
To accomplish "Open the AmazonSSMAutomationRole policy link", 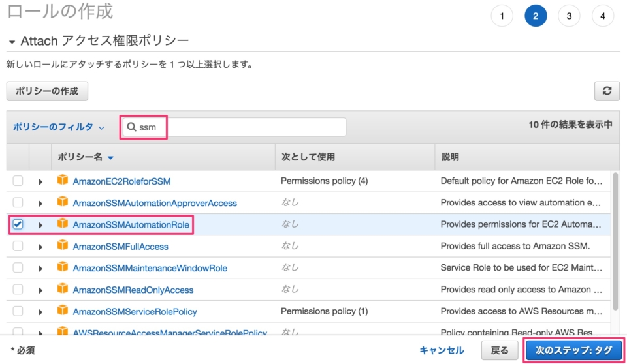I will (131, 224).
